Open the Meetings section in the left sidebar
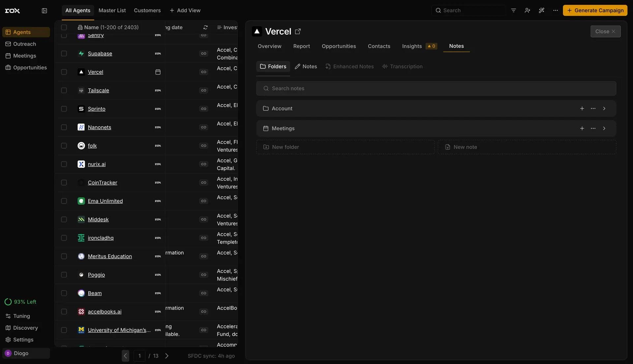 pyautogui.click(x=24, y=55)
